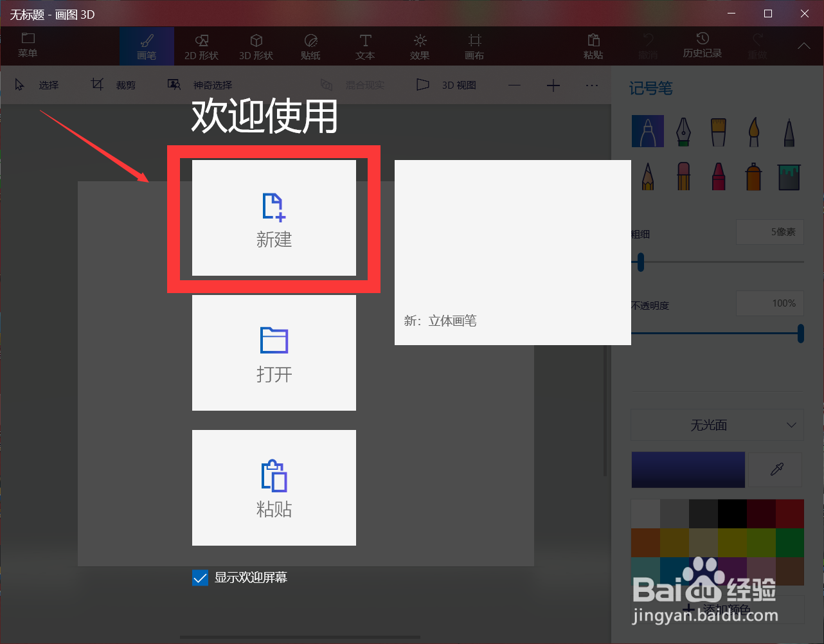This screenshot has width=824, height=644.
Task: Pick a color with the eyedropper tool
Action: [x=775, y=470]
